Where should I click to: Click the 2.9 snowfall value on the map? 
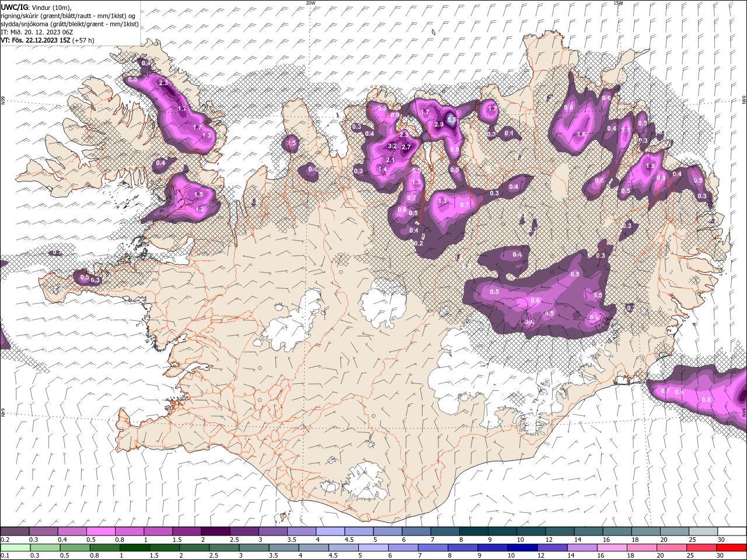(x=439, y=124)
